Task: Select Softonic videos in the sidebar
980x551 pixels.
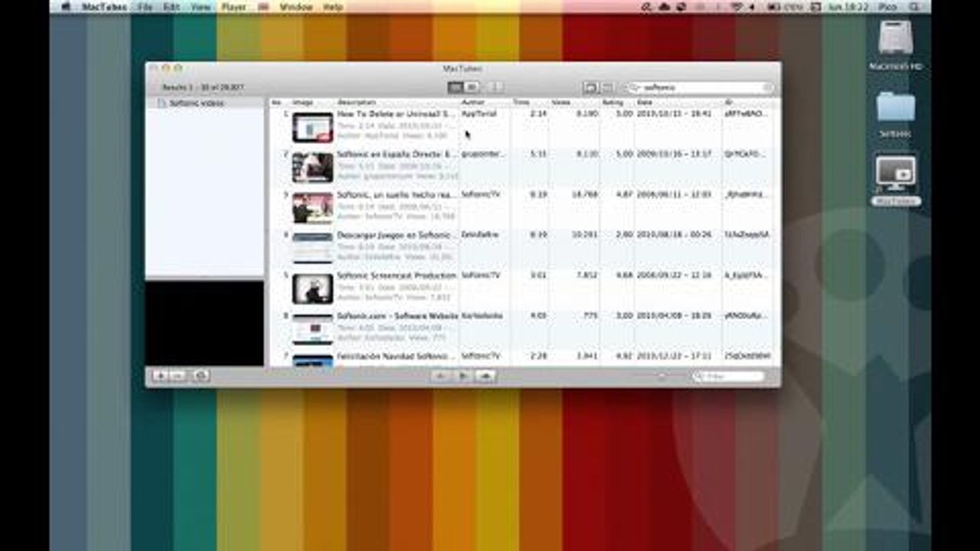Action: (x=197, y=103)
